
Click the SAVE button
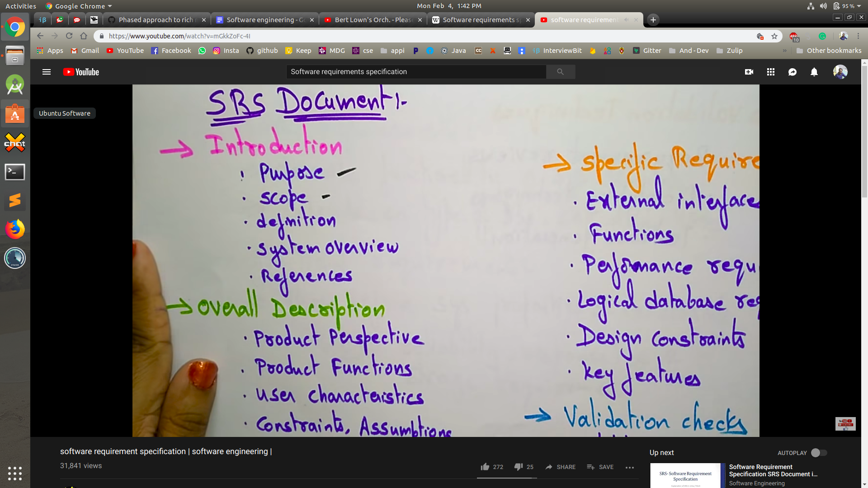tap(600, 467)
